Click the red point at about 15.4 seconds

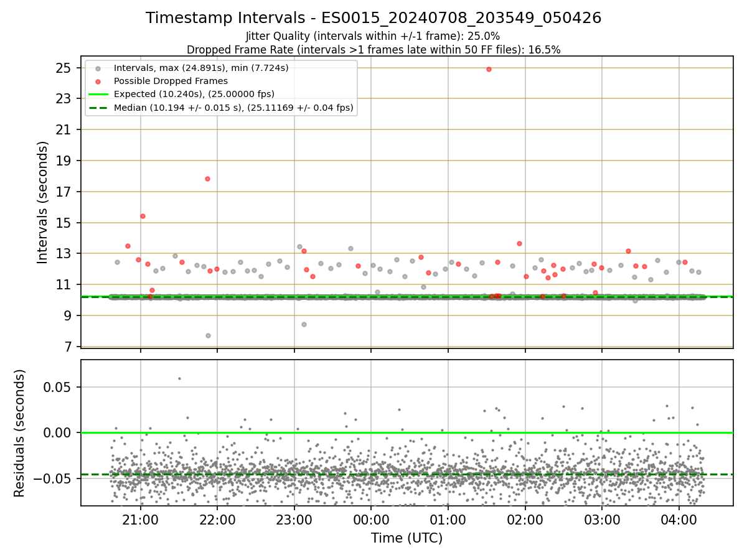[x=143, y=216]
